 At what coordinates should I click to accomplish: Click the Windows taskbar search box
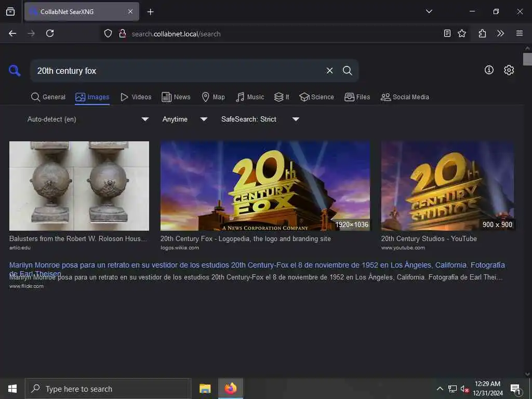108,389
